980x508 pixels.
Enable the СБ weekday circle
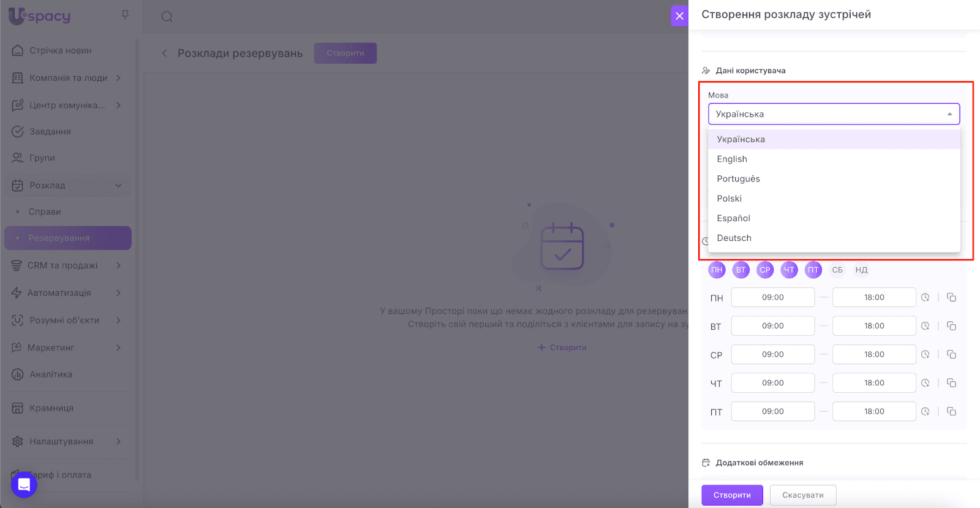tap(837, 270)
